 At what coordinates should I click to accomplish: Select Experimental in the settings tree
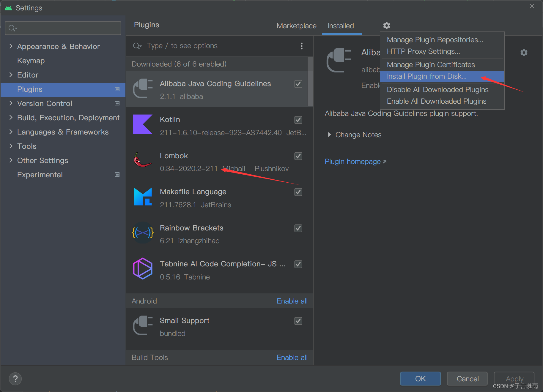[40, 175]
